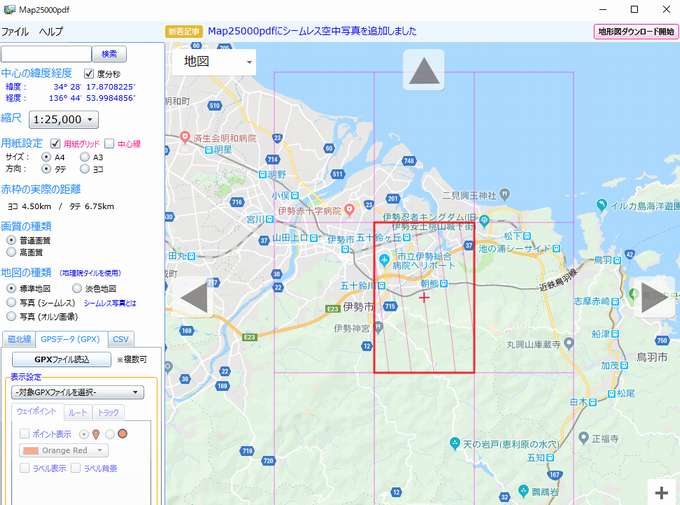Open the ファイル menu
Screen dimensions: 680x505
pos(15,31)
